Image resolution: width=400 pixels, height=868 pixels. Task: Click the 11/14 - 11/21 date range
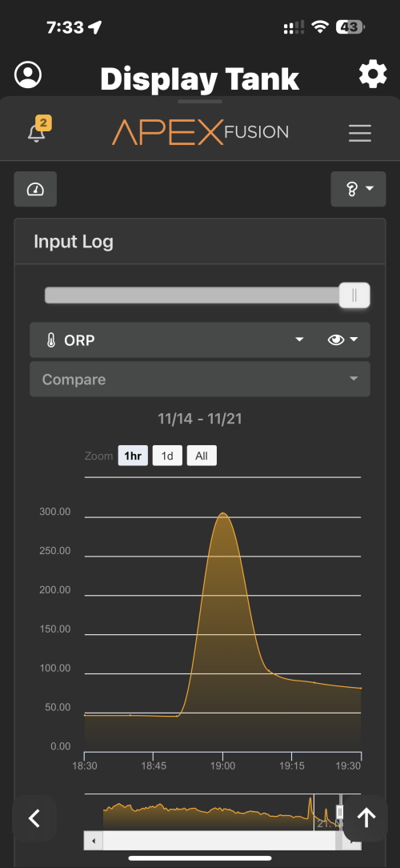[x=200, y=419]
